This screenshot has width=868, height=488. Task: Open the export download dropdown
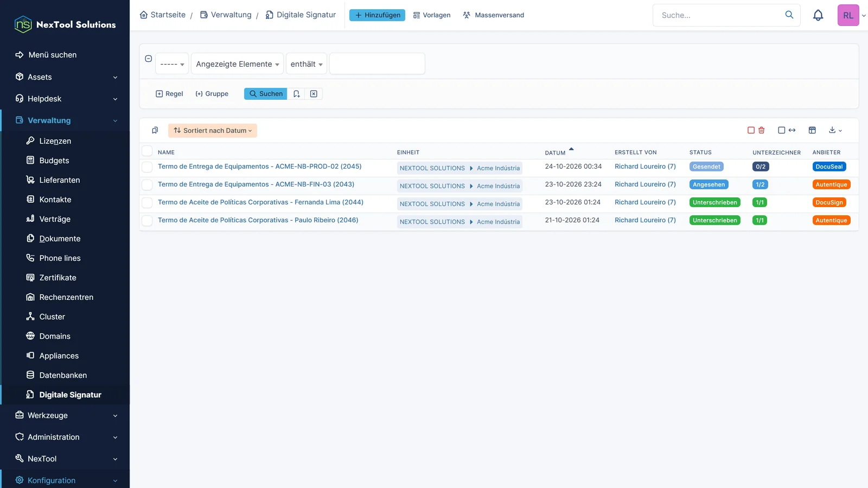(835, 130)
